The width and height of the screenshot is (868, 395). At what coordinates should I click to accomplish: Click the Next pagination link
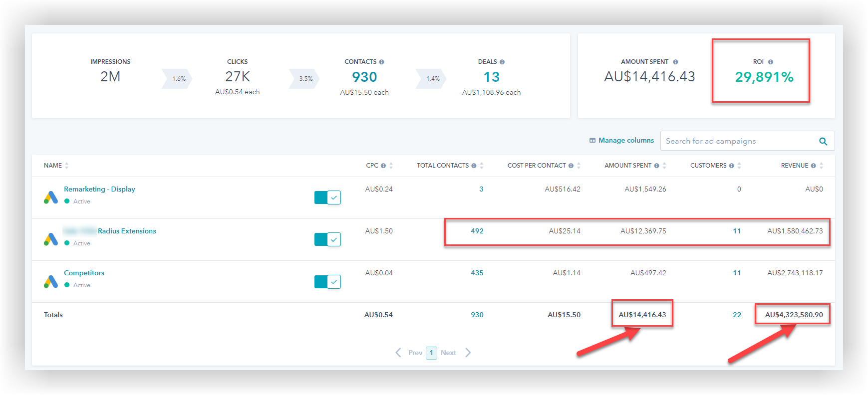coord(448,353)
